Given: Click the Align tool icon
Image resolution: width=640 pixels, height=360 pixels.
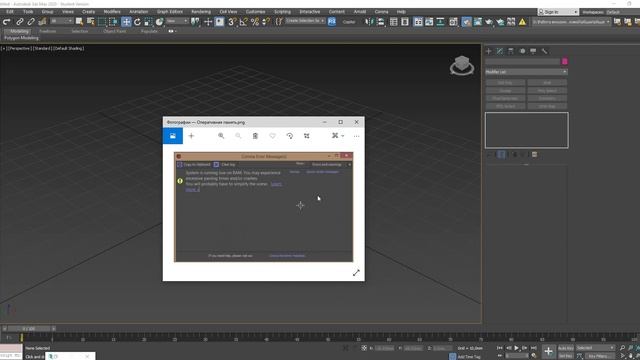Looking at the screenshot, I should coord(380,22).
